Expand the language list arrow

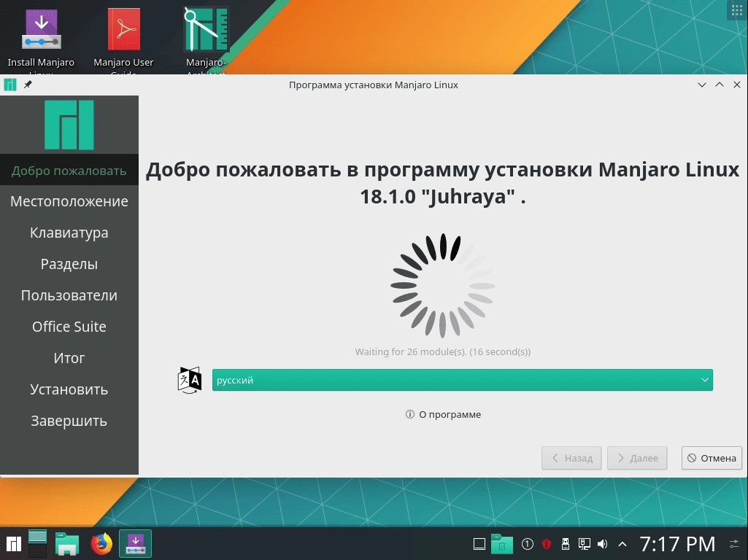704,380
